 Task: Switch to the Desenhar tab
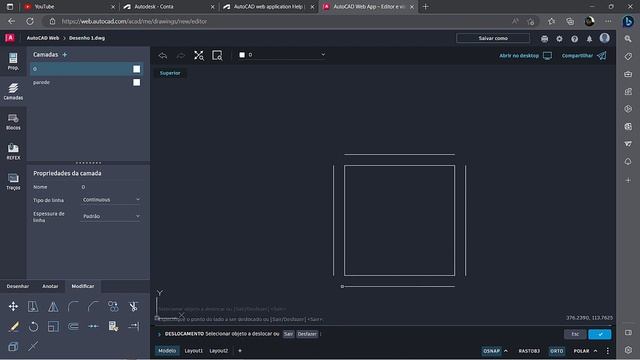point(18,286)
